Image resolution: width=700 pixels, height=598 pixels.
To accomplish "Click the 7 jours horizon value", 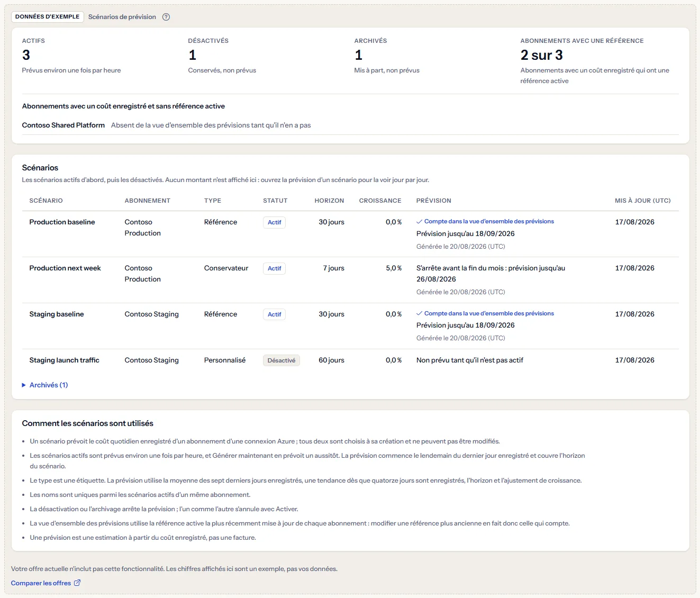I will click(334, 268).
